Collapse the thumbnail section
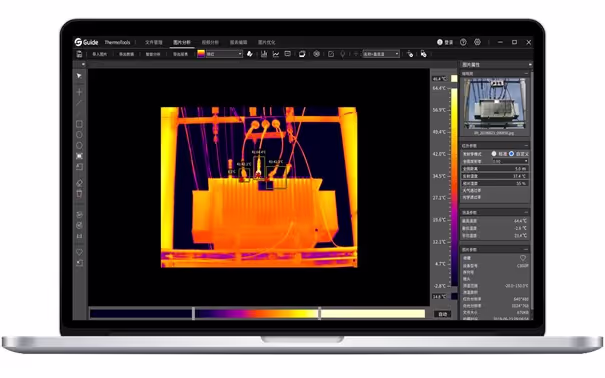 pyautogui.click(x=526, y=73)
